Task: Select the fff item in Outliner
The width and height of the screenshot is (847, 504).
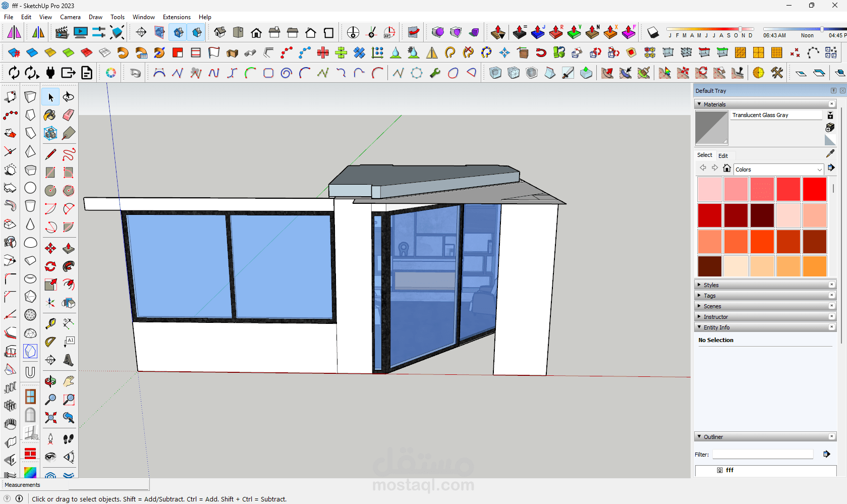Action: point(729,470)
